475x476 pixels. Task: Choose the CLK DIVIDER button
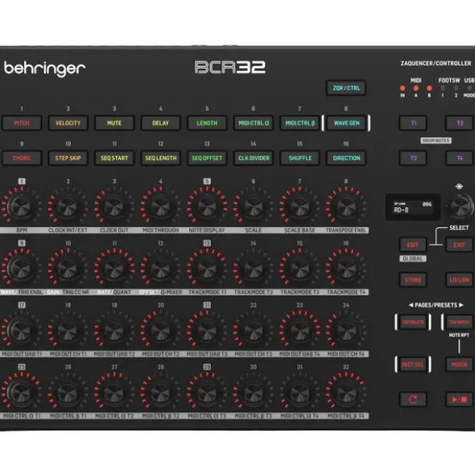point(254,158)
